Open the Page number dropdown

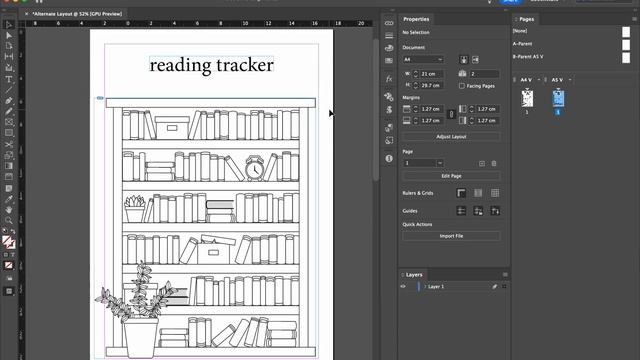(x=440, y=163)
